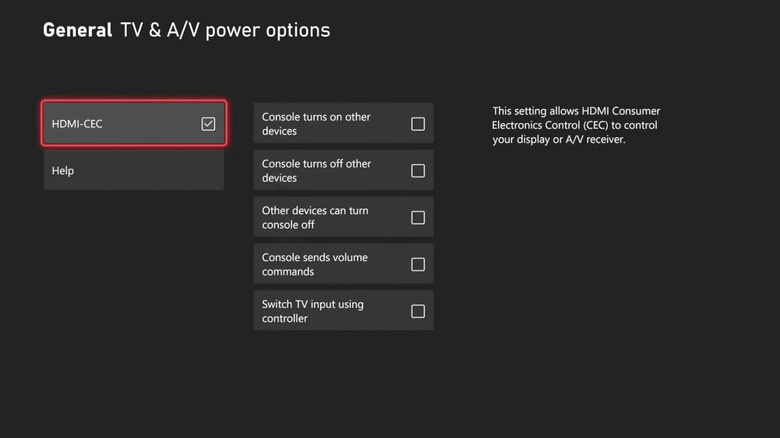
Task: Uncheck the HDMI-CEC checkbox
Action: coord(208,124)
